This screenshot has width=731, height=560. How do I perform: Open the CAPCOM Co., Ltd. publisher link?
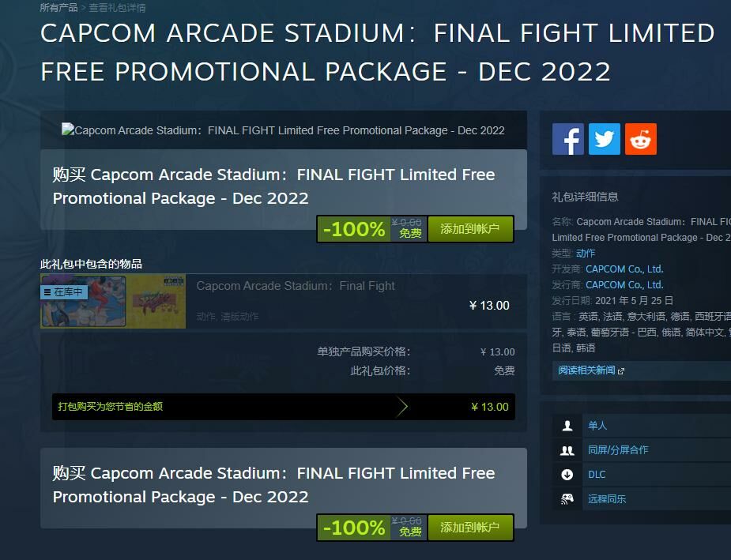tap(624, 284)
